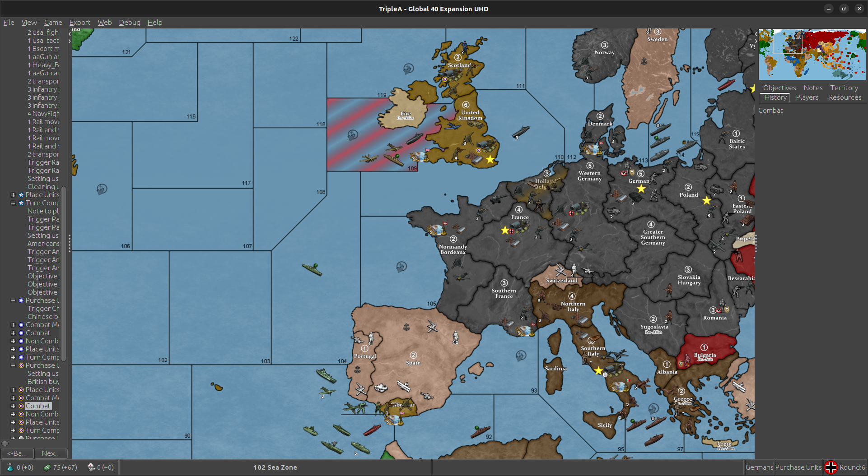The width and height of the screenshot is (868, 476).
Task: Click the yellow capital star in France
Action: coord(505,230)
